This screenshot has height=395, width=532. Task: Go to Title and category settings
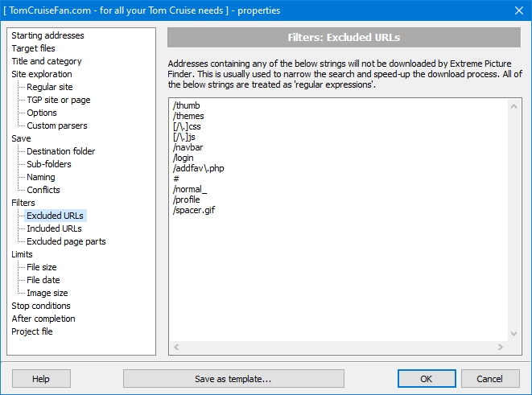click(47, 61)
